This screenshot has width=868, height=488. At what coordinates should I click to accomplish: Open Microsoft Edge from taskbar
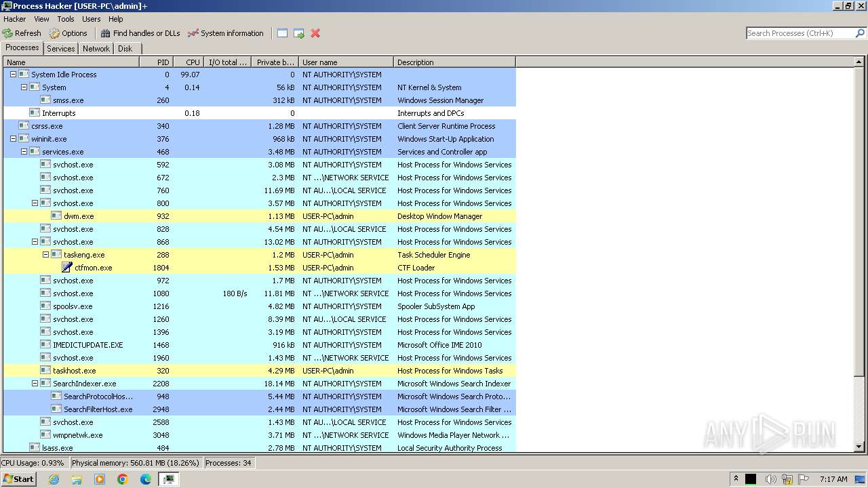[x=146, y=479]
